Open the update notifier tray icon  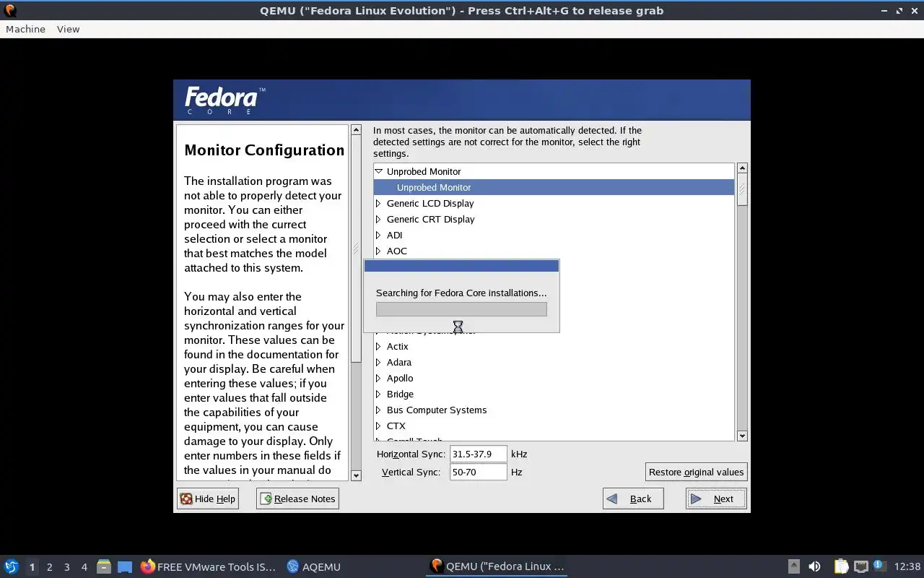click(879, 566)
